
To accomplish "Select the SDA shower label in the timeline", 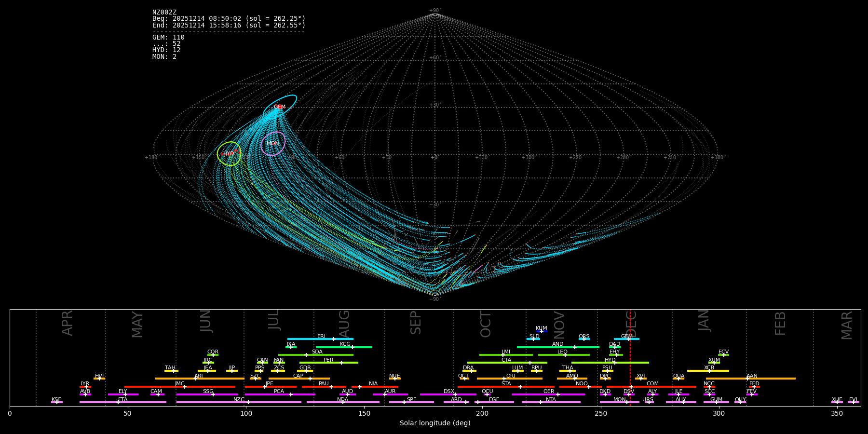I will [x=317, y=352].
